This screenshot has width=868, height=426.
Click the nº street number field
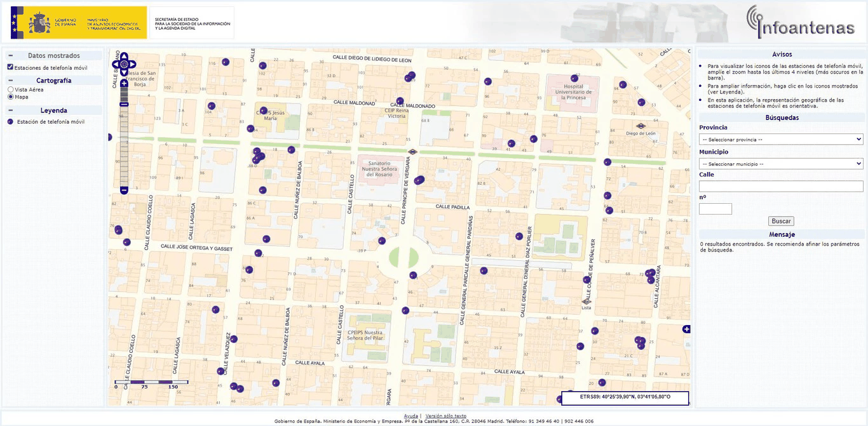(715, 209)
